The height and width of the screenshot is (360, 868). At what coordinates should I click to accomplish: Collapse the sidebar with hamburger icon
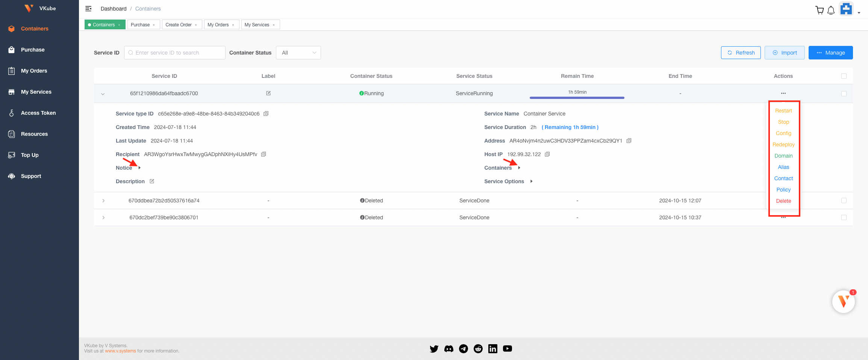point(88,9)
